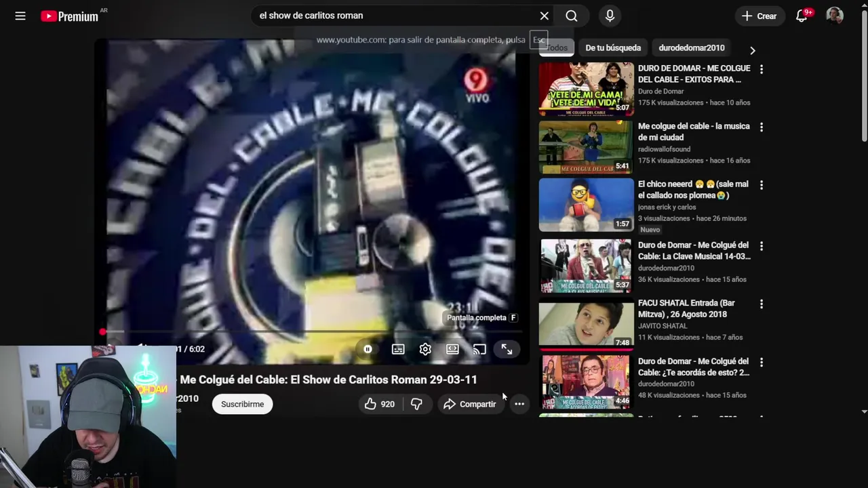Open 'jonas erick y carlos' channel name
The width and height of the screenshot is (868, 488).
pos(667,207)
